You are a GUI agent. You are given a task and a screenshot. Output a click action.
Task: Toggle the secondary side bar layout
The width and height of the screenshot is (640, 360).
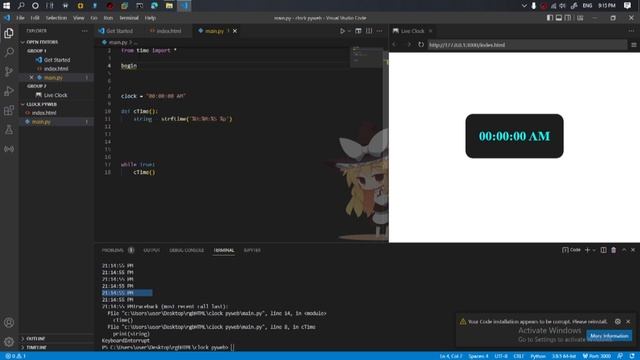568,18
